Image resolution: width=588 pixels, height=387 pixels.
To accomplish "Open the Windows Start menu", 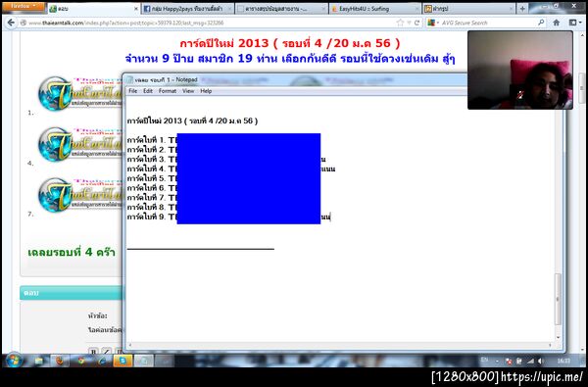I will (15, 361).
